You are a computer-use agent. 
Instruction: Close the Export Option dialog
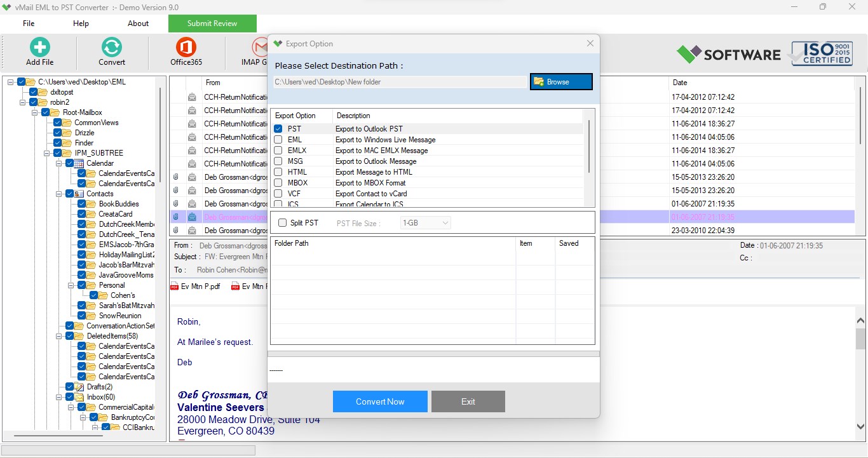(590, 43)
